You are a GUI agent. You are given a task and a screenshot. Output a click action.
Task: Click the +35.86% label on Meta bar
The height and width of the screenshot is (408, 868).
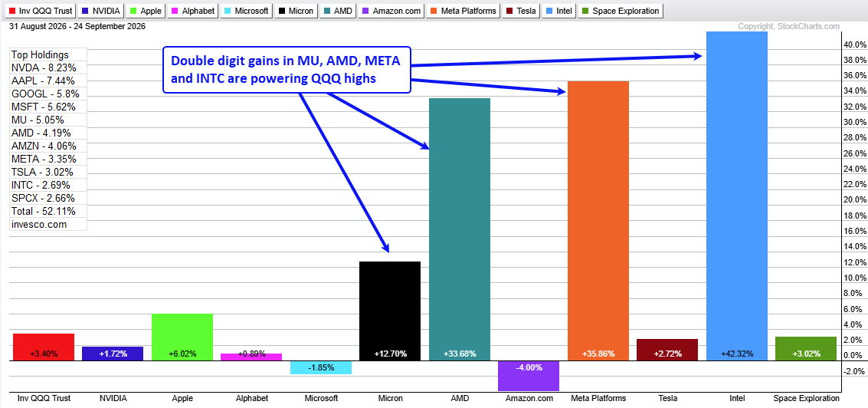pyautogui.click(x=598, y=354)
